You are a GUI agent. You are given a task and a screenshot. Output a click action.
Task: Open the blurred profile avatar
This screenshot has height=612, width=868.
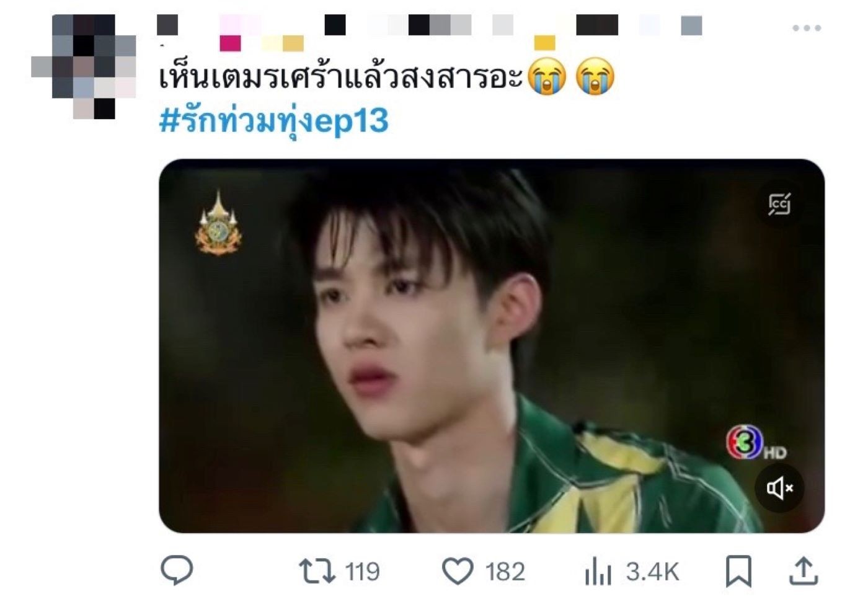pyautogui.click(x=84, y=66)
